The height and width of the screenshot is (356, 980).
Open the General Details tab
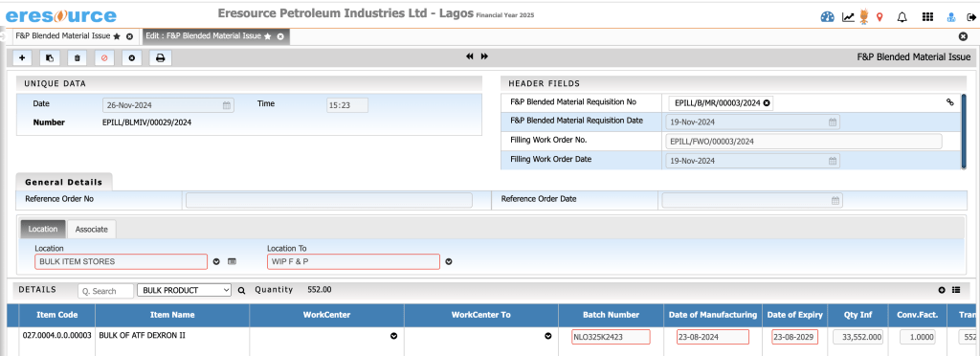pyautogui.click(x=64, y=182)
